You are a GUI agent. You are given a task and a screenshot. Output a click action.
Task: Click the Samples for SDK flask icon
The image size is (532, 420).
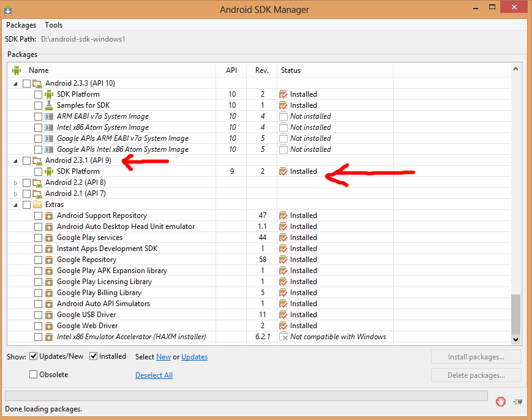(x=50, y=105)
